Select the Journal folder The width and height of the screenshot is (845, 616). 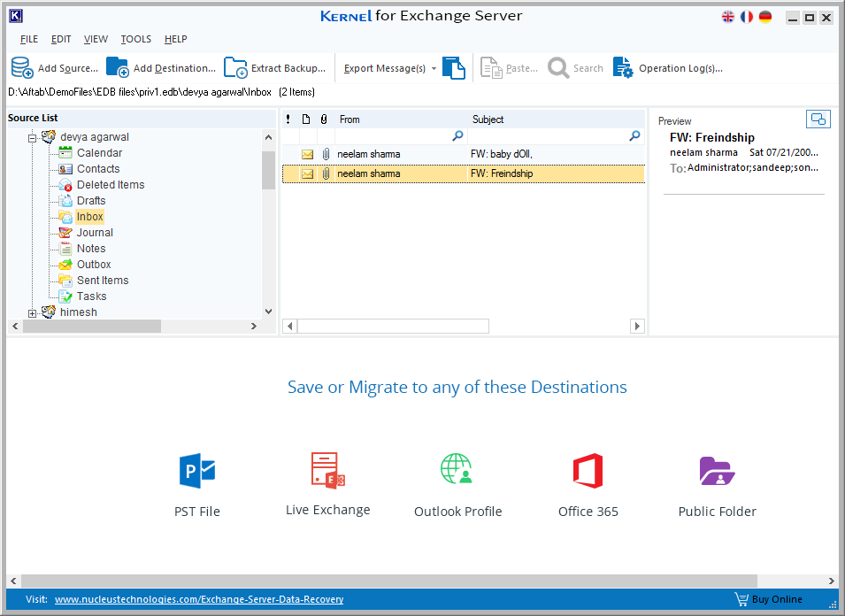pyautogui.click(x=95, y=232)
